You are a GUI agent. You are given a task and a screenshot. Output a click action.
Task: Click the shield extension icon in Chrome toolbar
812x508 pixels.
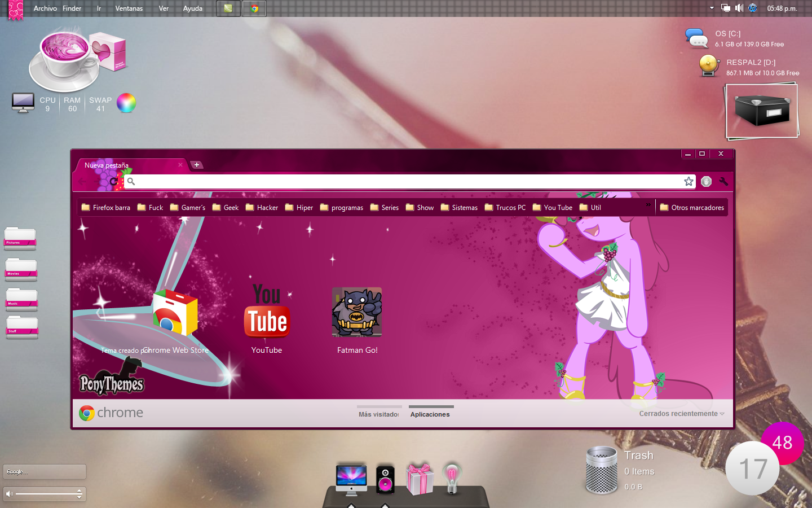click(x=706, y=181)
